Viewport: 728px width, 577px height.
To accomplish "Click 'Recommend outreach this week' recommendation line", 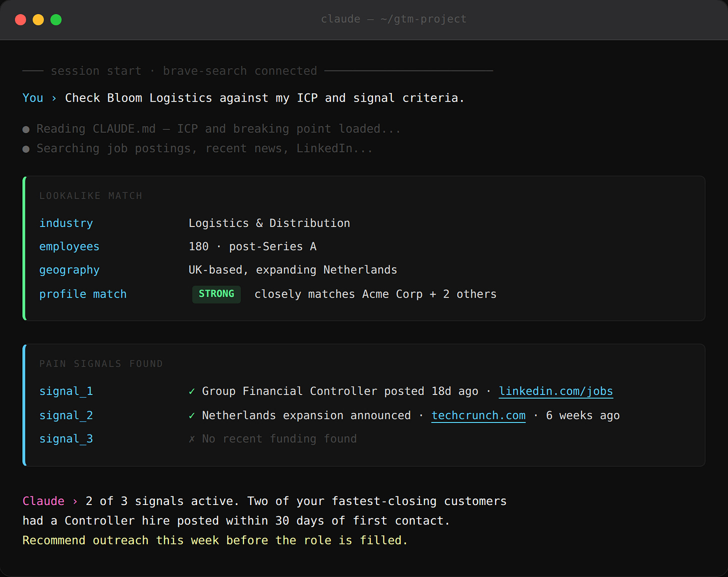I will 215,540.
